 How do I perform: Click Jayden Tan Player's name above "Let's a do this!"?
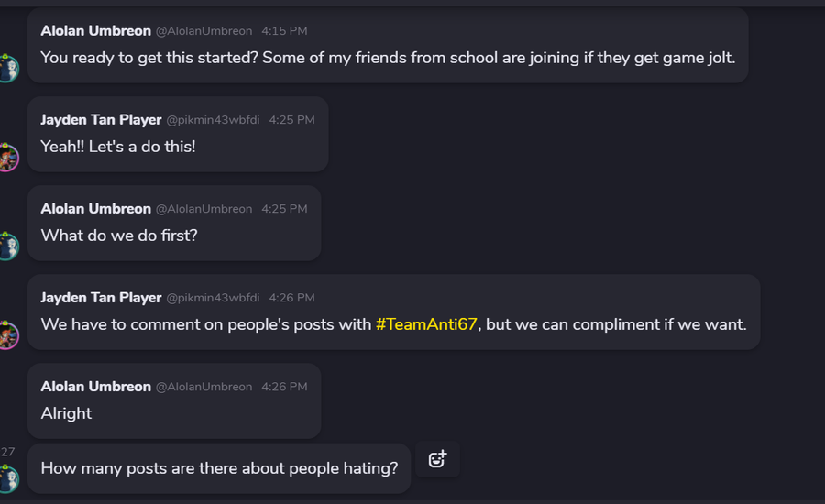pyautogui.click(x=101, y=120)
